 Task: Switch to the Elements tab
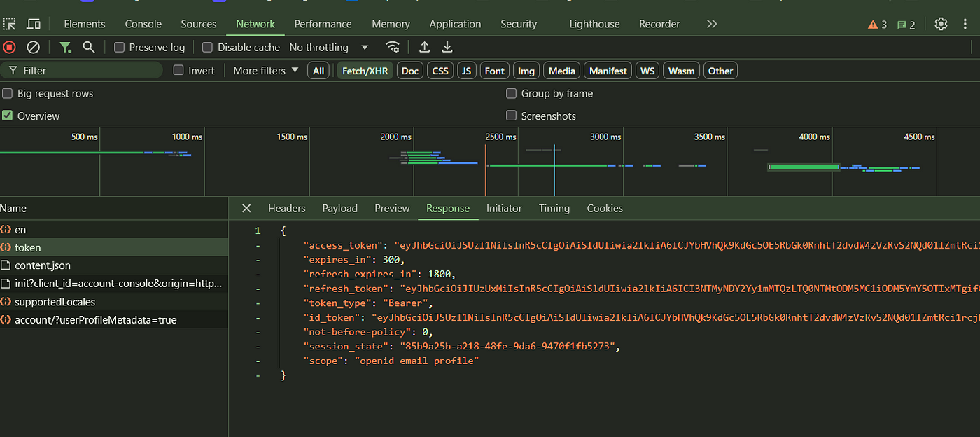pyautogui.click(x=85, y=24)
